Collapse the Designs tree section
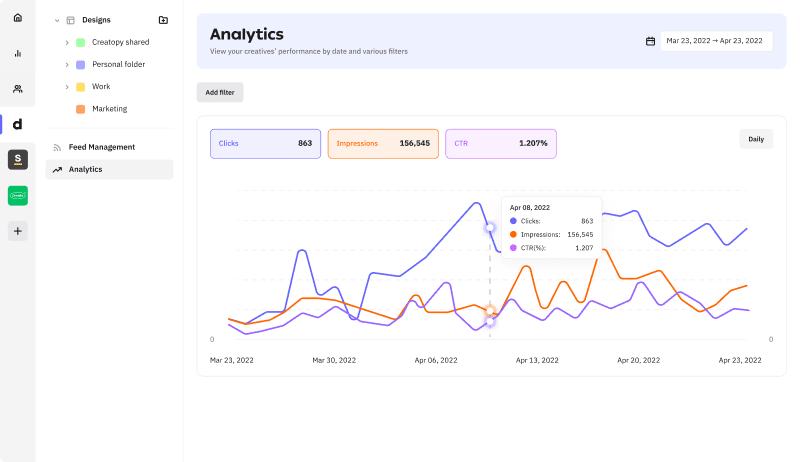 [56, 20]
